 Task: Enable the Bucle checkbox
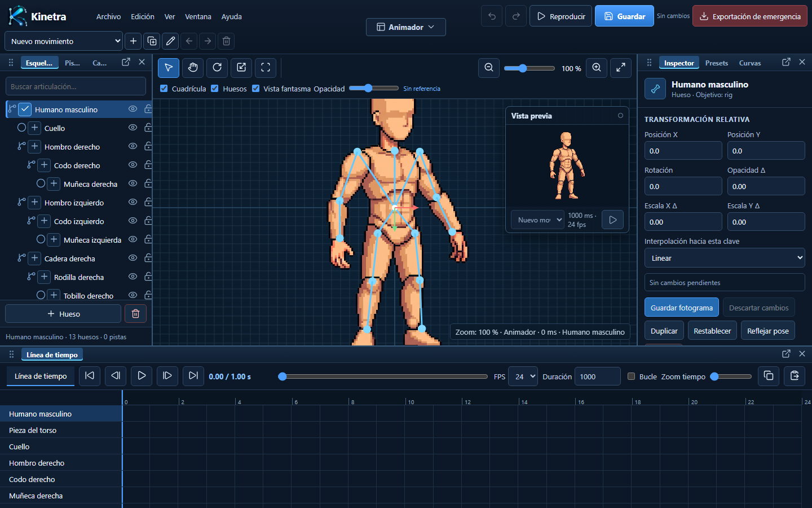click(x=632, y=376)
